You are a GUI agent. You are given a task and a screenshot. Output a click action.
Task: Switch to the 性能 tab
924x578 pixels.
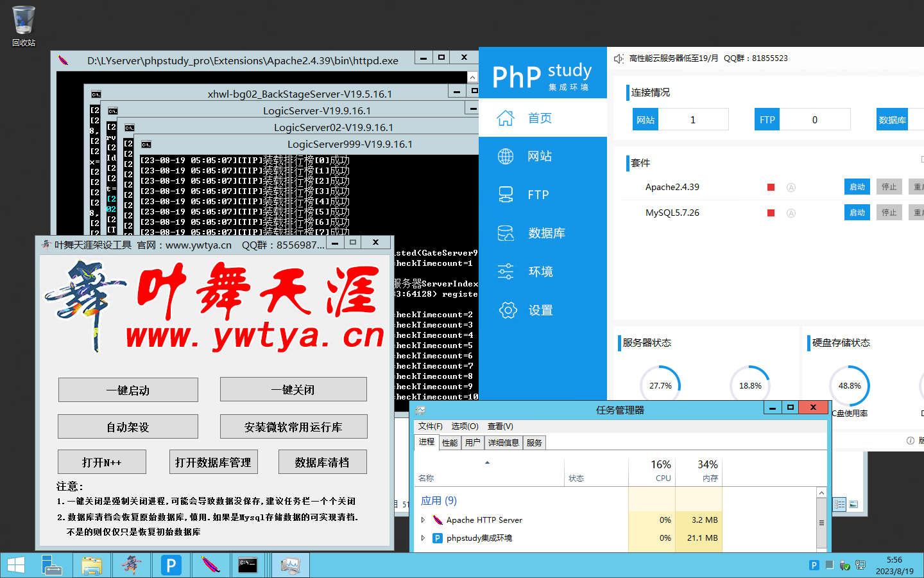450,442
